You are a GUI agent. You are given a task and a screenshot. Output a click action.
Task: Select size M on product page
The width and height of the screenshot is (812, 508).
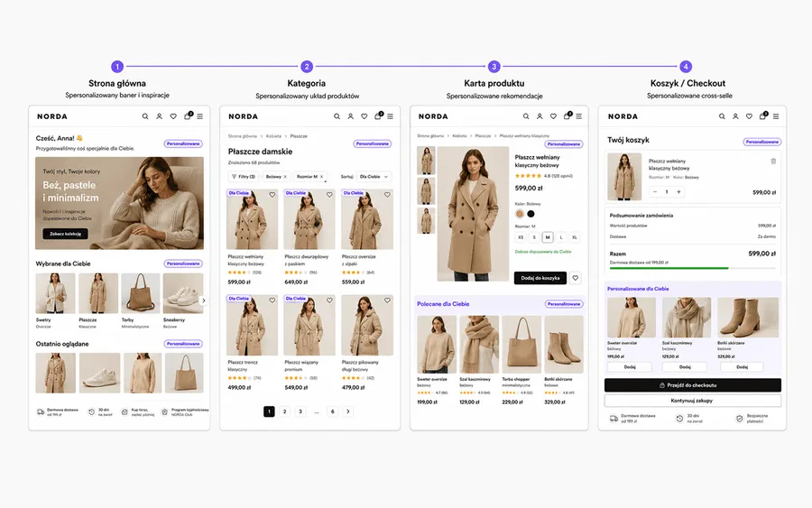click(x=548, y=237)
